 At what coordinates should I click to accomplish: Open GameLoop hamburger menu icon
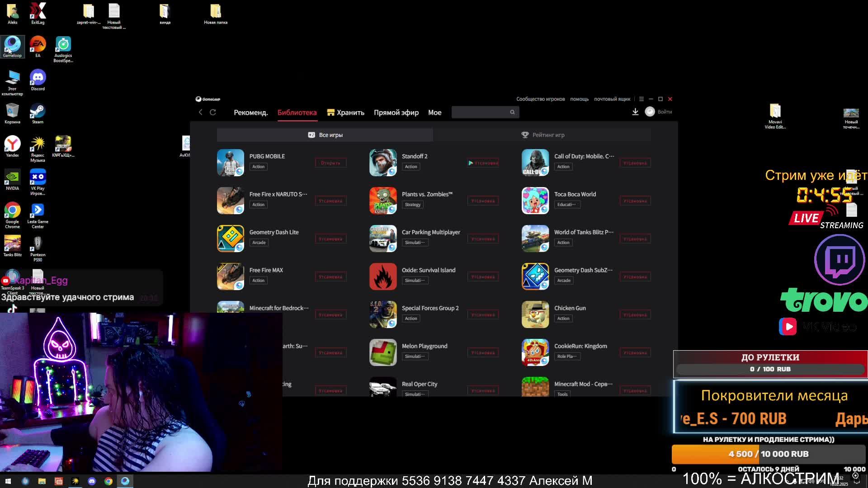pyautogui.click(x=641, y=99)
